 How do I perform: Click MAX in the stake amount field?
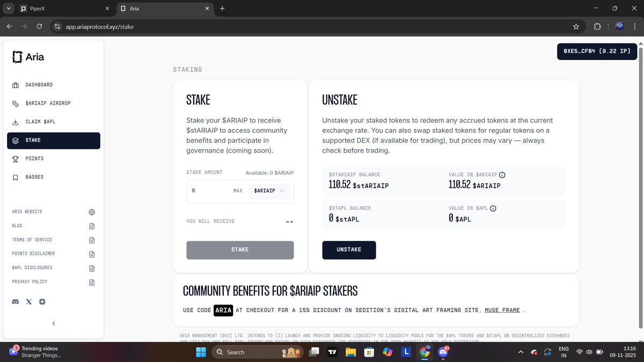(238, 191)
